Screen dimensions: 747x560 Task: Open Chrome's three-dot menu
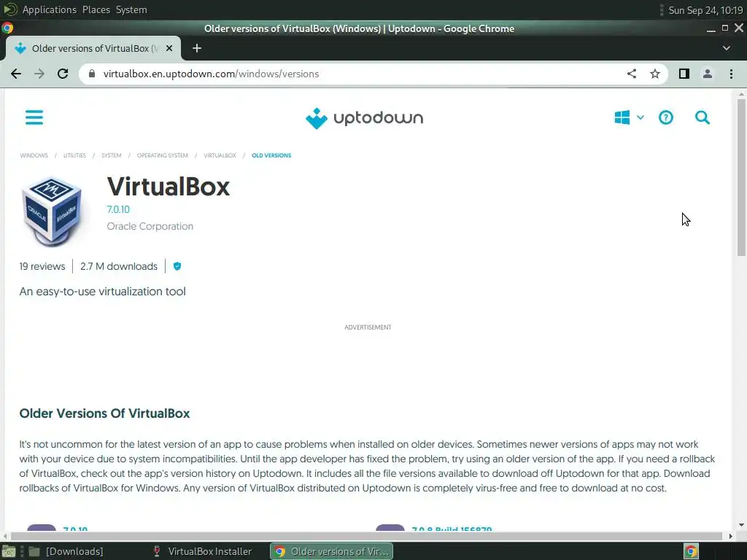point(731,74)
